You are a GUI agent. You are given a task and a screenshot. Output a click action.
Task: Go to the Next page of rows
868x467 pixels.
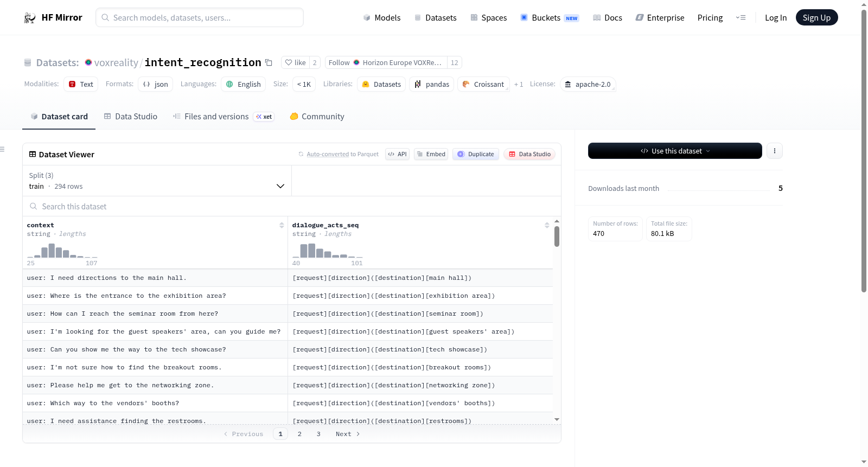coord(347,434)
